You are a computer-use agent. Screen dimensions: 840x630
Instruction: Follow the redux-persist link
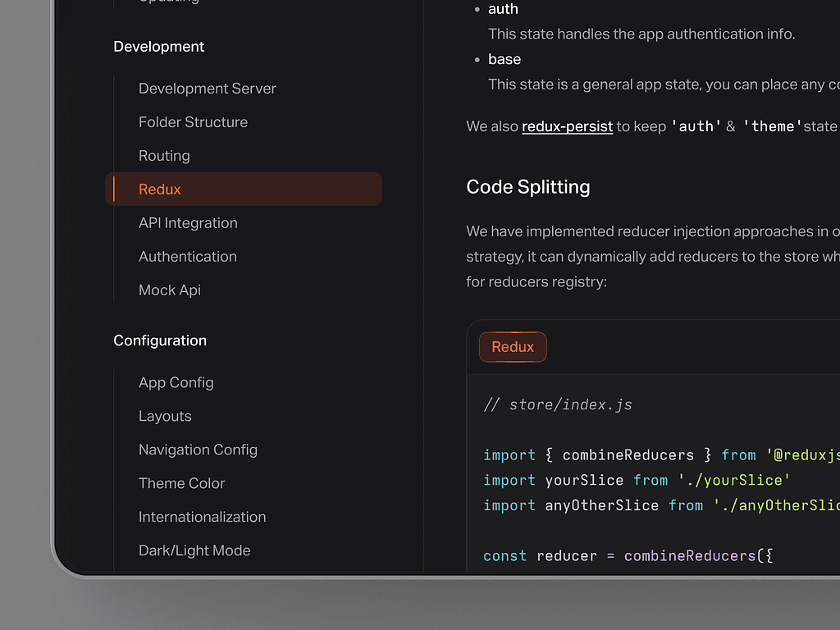[x=567, y=126]
